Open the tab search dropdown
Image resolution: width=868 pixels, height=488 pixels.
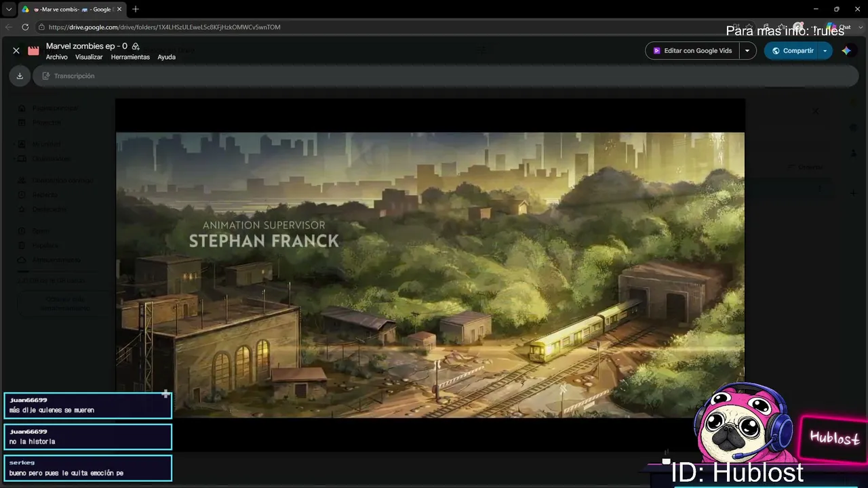(9, 9)
